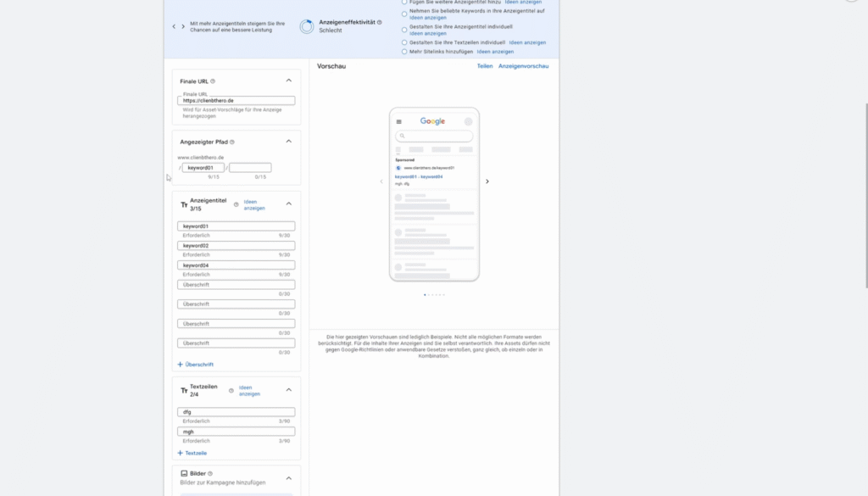The width and height of the screenshot is (868, 496).
Task: Select radio for 'Gestalten Sie Ihre Textzeilen individuell'
Action: [x=404, y=42]
